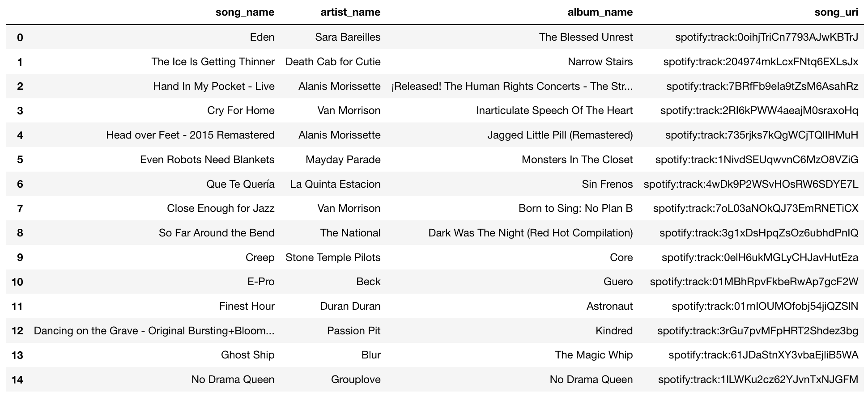Click the artist_name column header
Screen dimensions: 868x396
[x=350, y=12]
